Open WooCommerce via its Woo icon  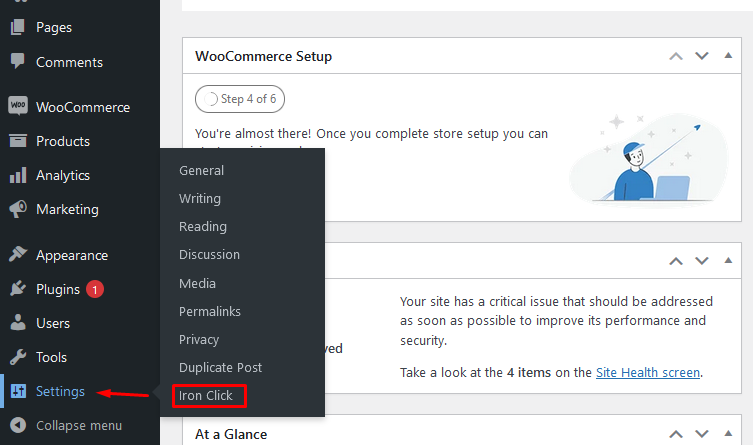[x=17, y=107]
